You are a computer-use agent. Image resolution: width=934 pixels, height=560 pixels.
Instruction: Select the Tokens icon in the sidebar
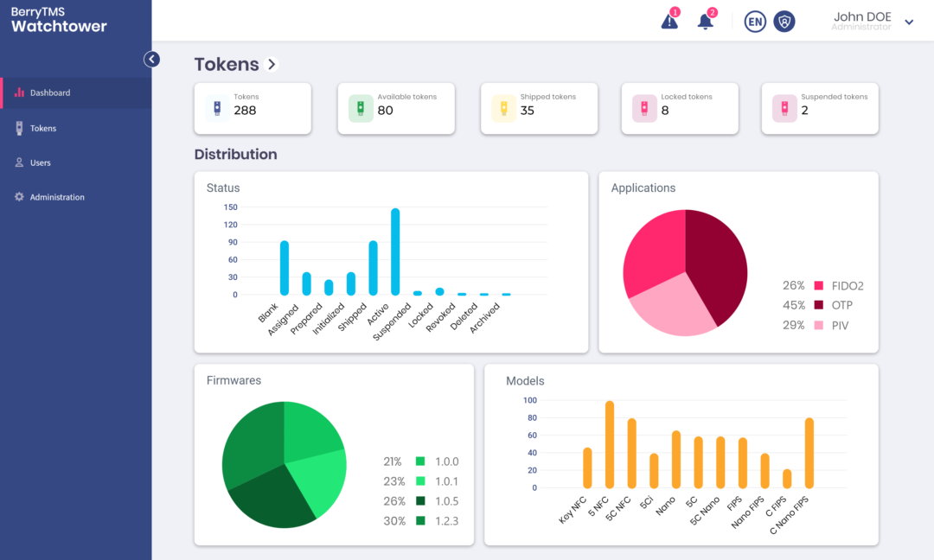coord(19,127)
